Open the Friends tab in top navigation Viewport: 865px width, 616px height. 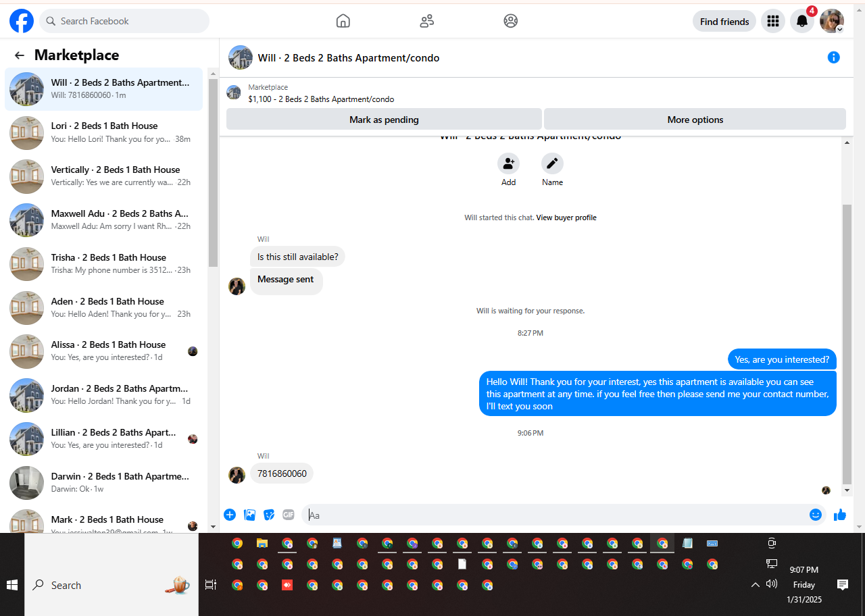[427, 21]
